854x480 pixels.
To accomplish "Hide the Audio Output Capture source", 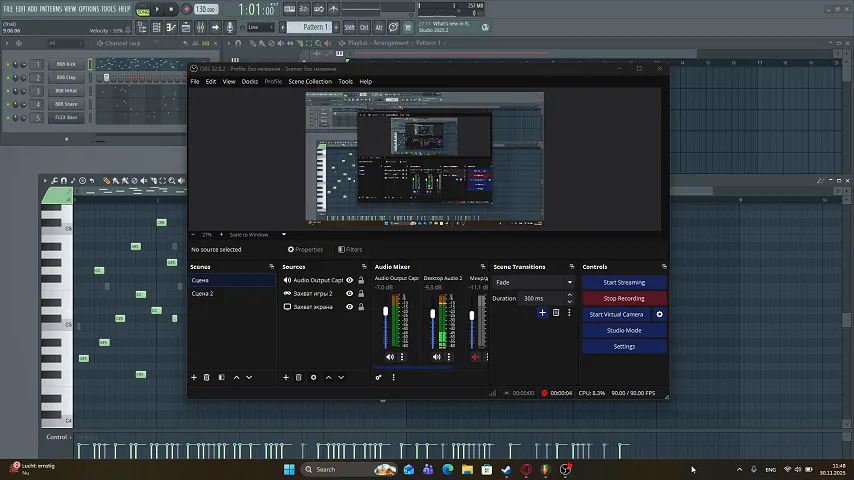I will coord(350,281).
